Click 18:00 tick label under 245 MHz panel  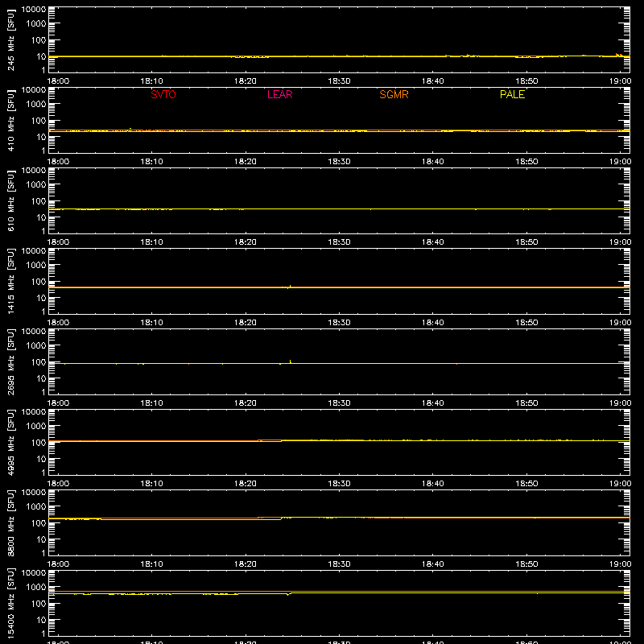tap(58, 81)
